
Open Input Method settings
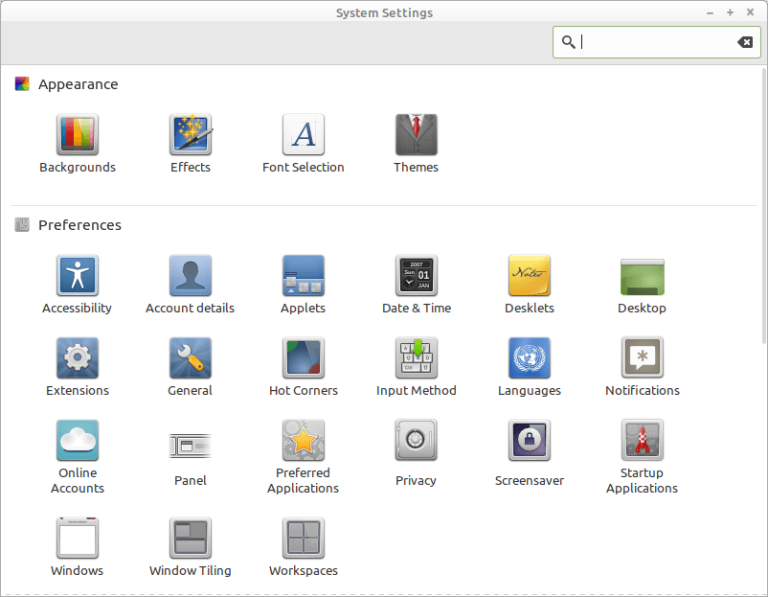coord(416,358)
